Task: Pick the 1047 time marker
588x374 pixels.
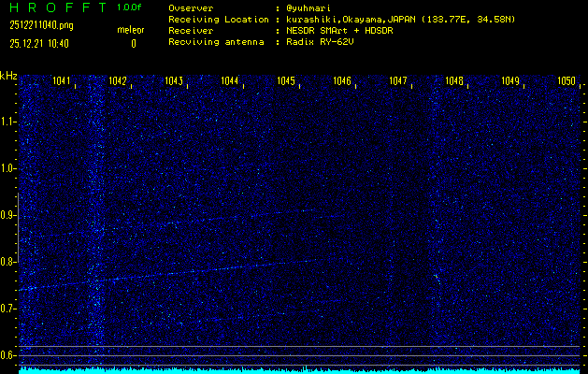Action: click(398, 81)
